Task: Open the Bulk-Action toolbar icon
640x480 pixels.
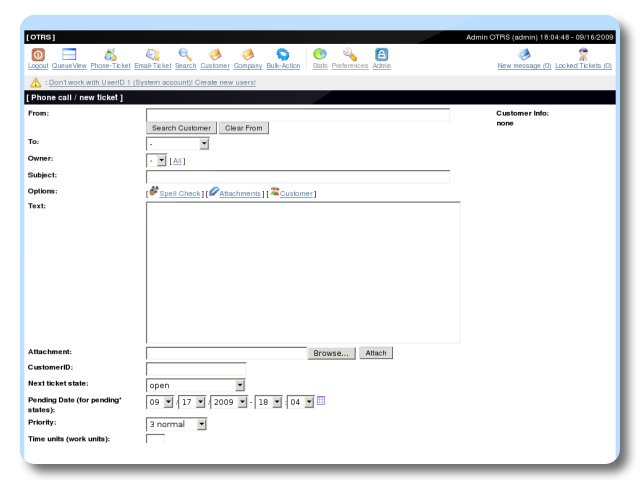Action: click(x=283, y=55)
